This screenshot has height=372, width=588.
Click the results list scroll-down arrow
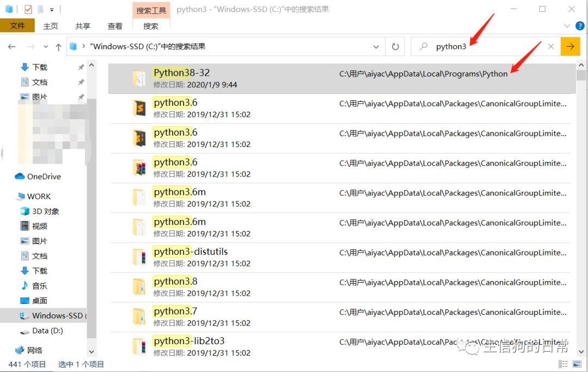[581, 352]
